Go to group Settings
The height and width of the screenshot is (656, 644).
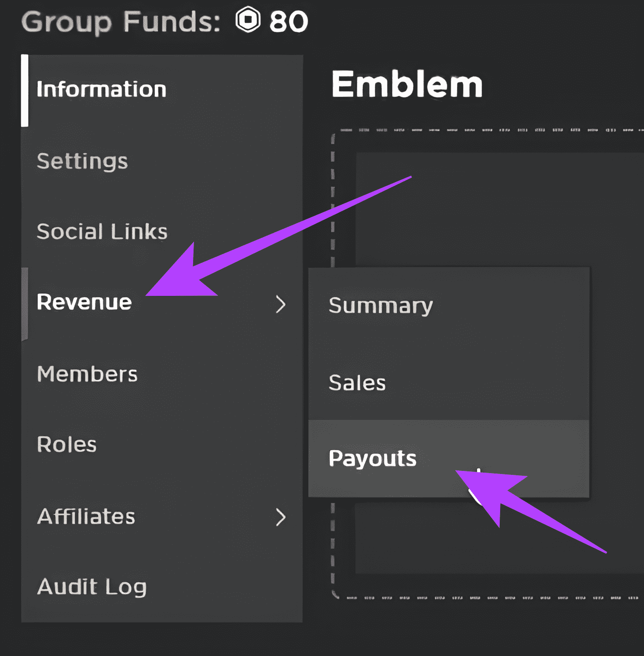click(x=82, y=161)
